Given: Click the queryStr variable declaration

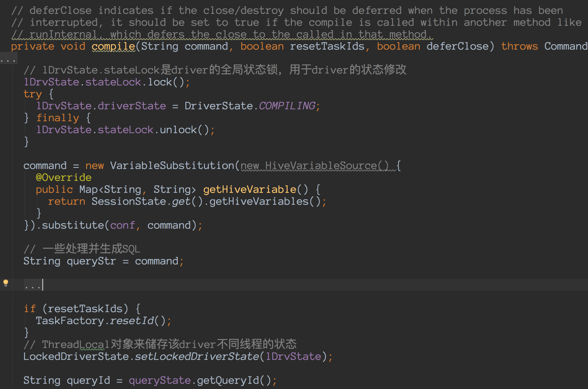Looking at the screenshot, I should point(91,261).
